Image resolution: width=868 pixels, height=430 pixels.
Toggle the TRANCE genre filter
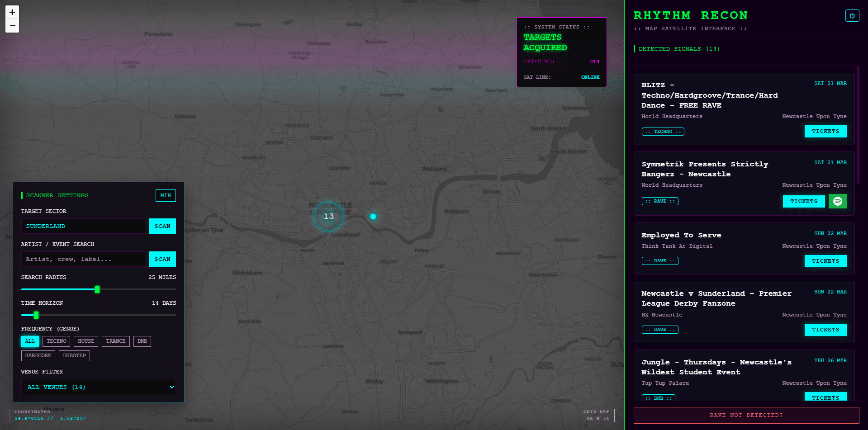click(116, 341)
